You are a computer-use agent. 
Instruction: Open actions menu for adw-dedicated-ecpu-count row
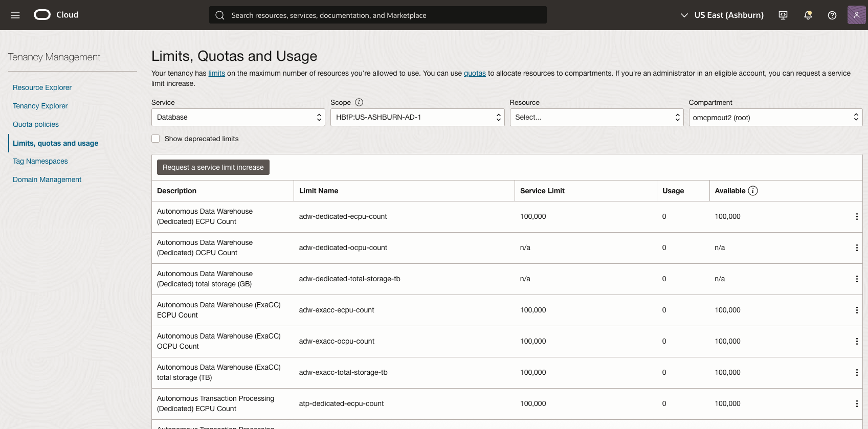point(857,217)
